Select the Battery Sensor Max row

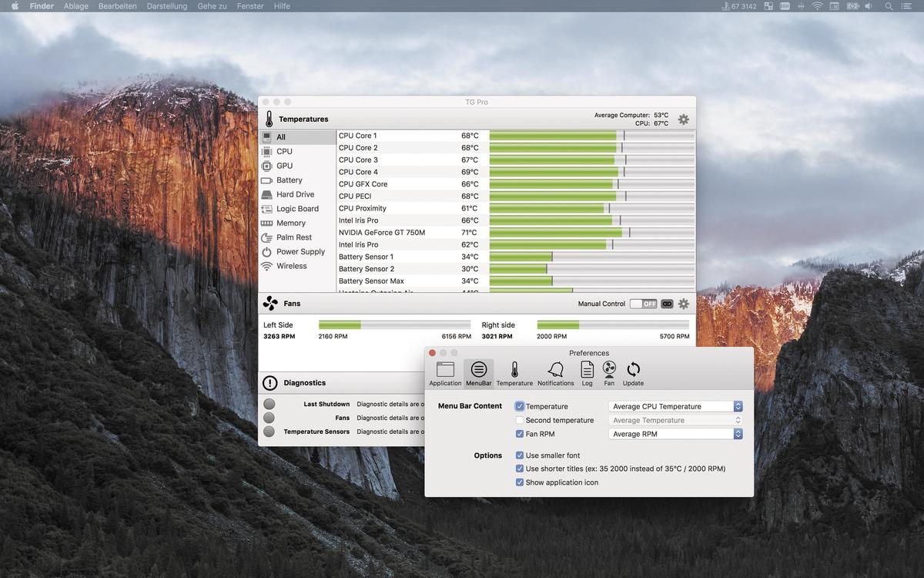coord(516,281)
